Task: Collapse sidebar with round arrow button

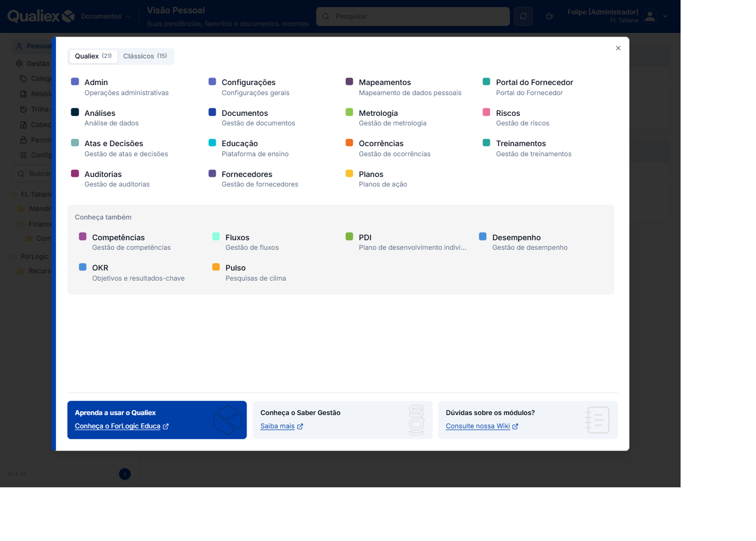Action: (x=125, y=474)
